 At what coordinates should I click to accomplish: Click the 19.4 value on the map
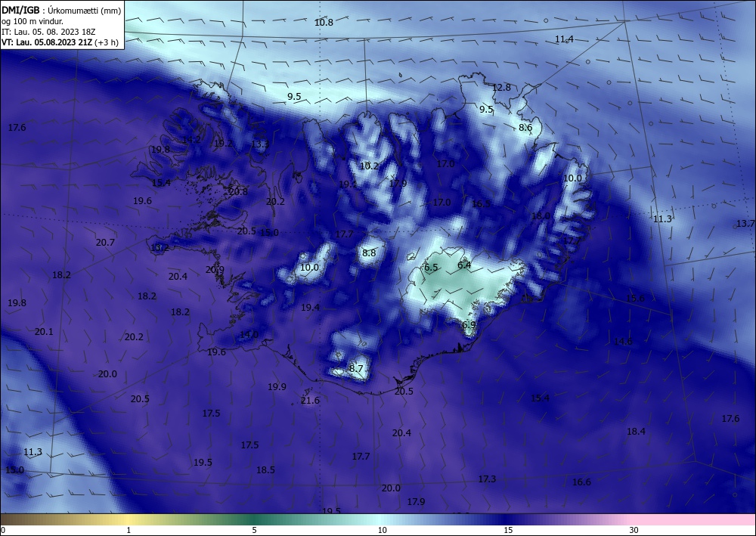pos(310,307)
